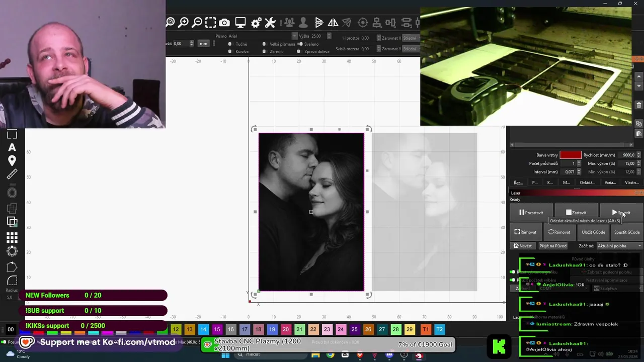
Task: Select the polygon rotate-arrow tool
Action: pos(12,267)
